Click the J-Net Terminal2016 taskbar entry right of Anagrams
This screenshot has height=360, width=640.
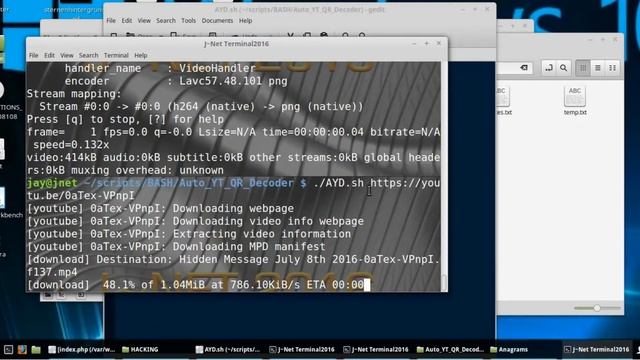tap(597, 349)
